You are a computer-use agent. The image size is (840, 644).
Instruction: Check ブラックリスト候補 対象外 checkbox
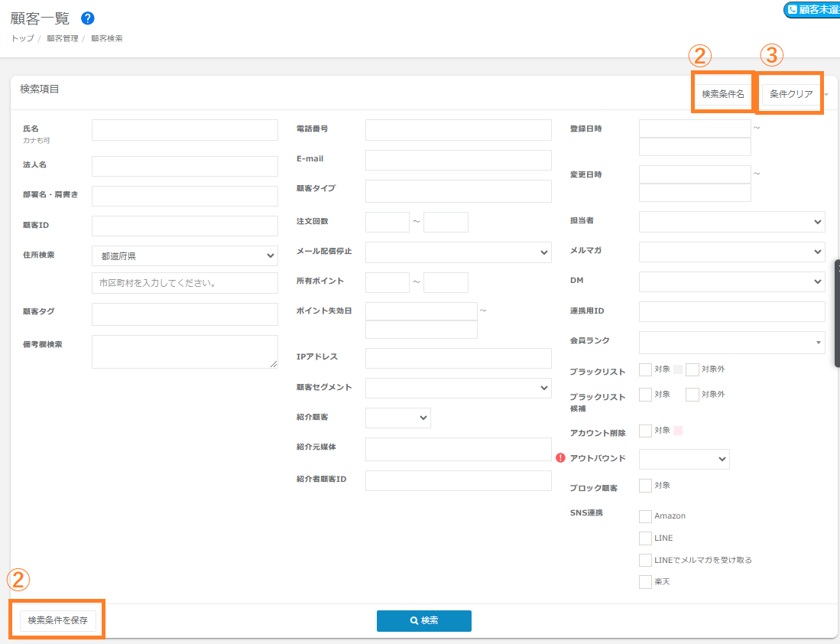(692, 395)
